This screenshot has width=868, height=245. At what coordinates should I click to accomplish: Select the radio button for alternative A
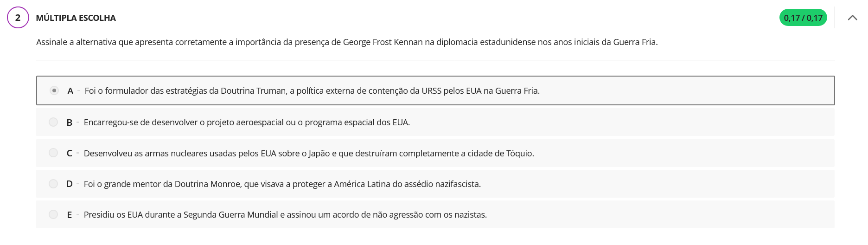pyautogui.click(x=54, y=90)
